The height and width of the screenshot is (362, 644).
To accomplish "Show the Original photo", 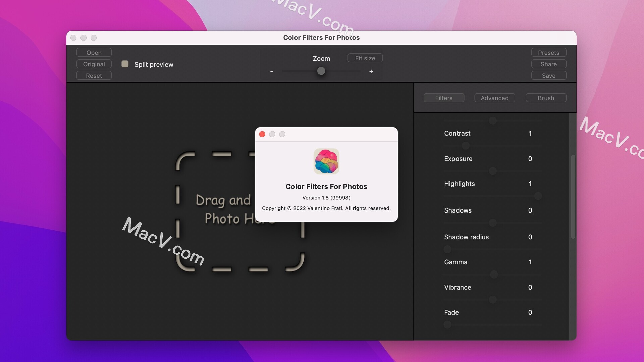I will coord(94,64).
